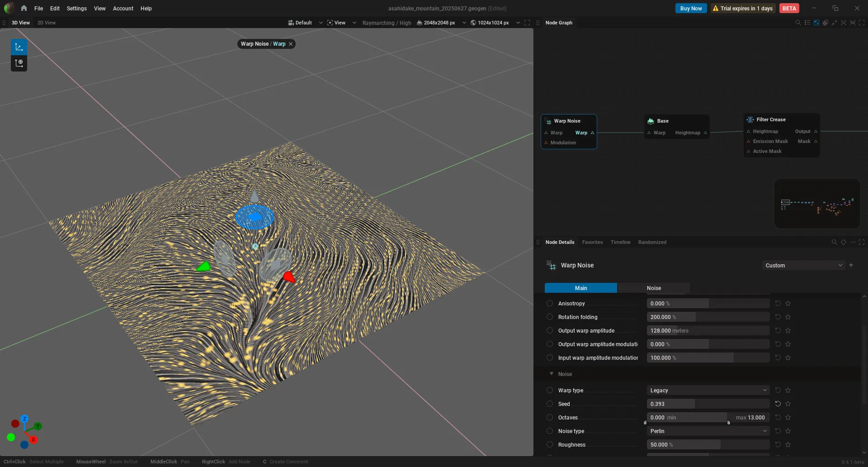
Task: Select the axis gizmo tool in viewport
Action: tap(19, 47)
